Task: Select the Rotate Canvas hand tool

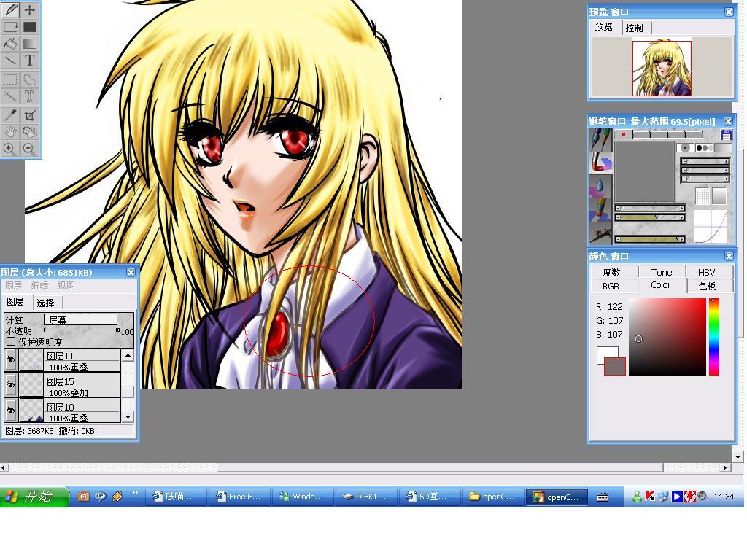Action: (x=29, y=132)
